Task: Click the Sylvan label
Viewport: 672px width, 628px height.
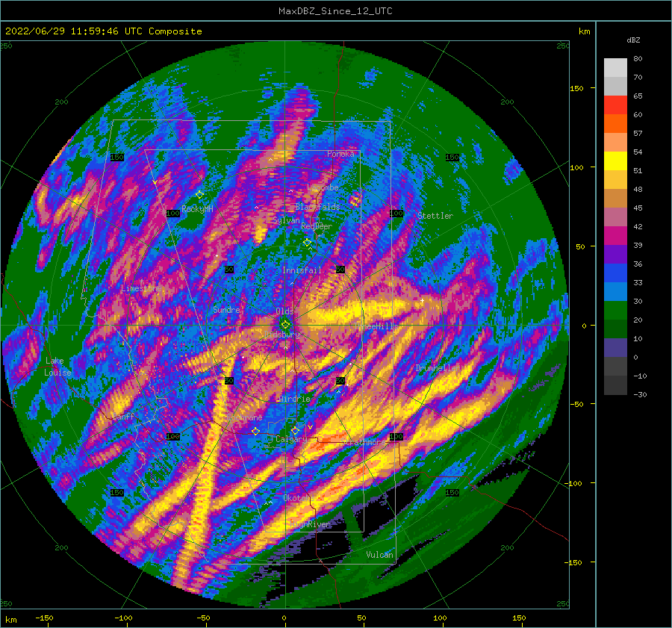Action: (286, 220)
